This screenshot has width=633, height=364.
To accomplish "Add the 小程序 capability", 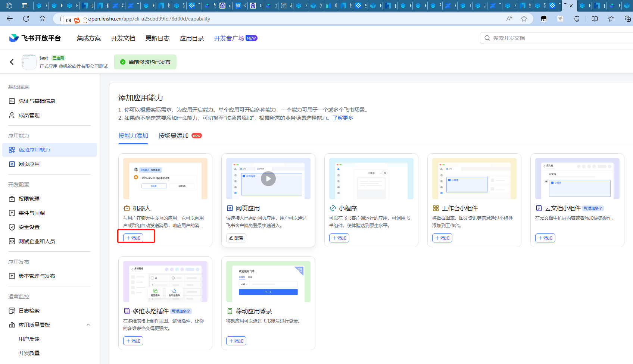I will click(339, 238).
